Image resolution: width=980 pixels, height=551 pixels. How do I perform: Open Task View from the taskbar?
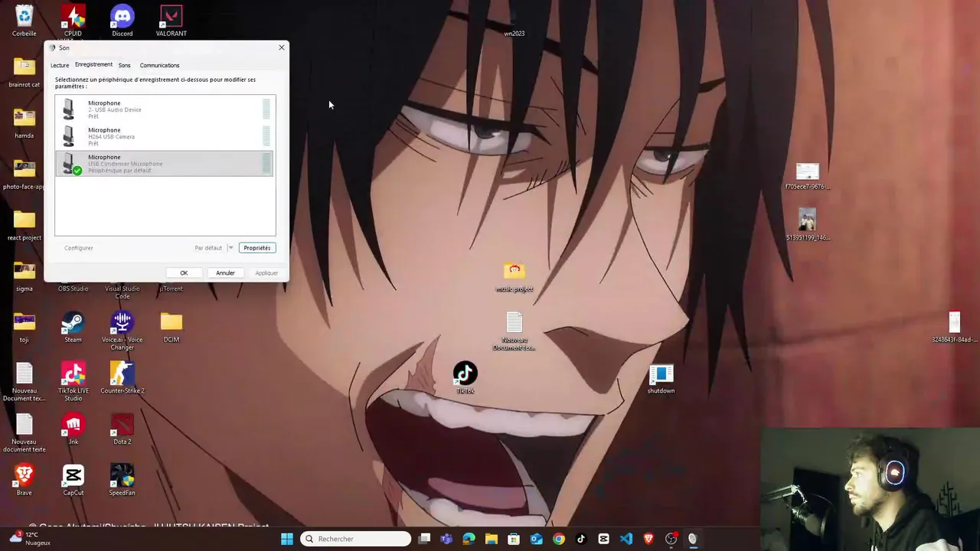(x=425, y=539)
